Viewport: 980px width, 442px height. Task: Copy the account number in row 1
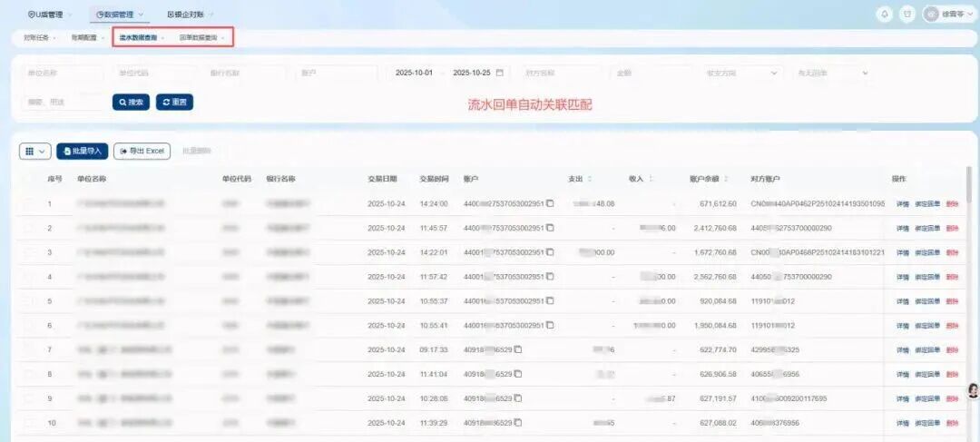coord(550,204)
